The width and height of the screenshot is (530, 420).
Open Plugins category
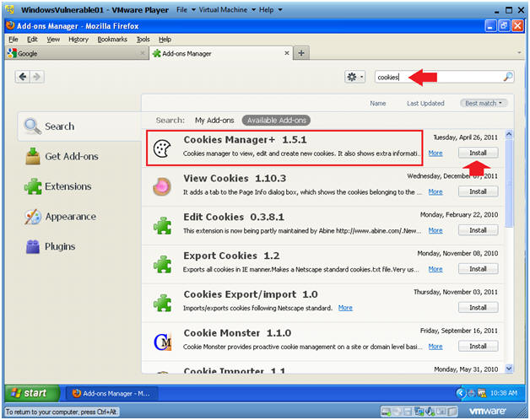pyautogui.click(x=51, y=246)
